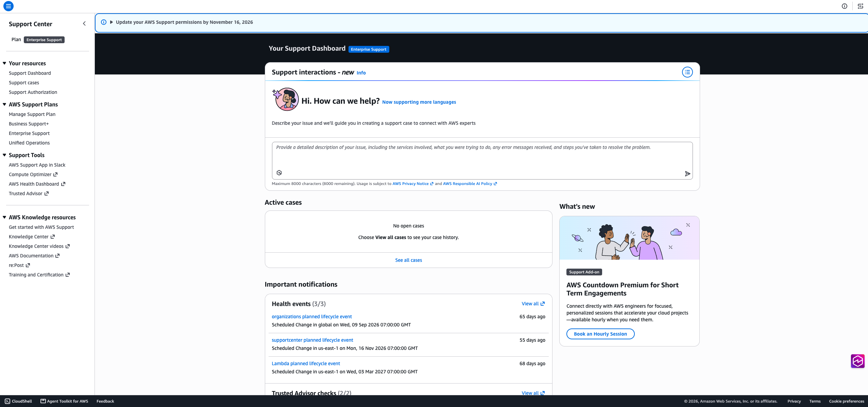Click See all cases link
The image size is (868, 407).
pos(408,260)
